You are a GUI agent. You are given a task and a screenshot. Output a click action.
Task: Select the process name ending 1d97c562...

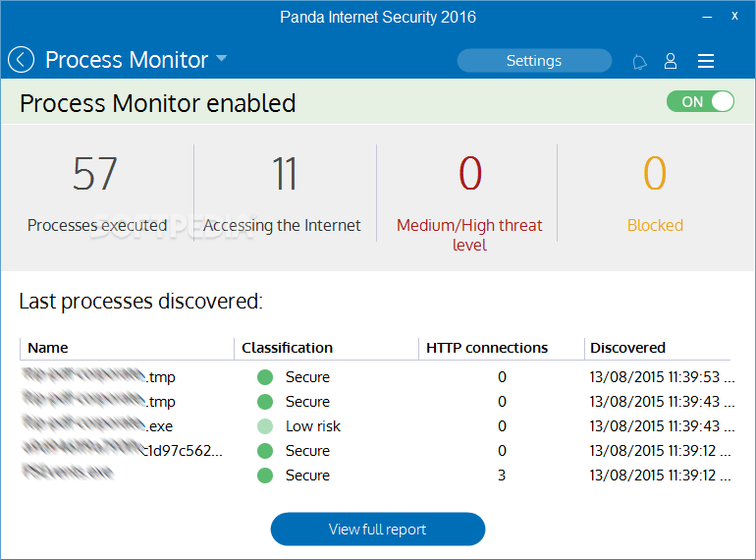122,449
